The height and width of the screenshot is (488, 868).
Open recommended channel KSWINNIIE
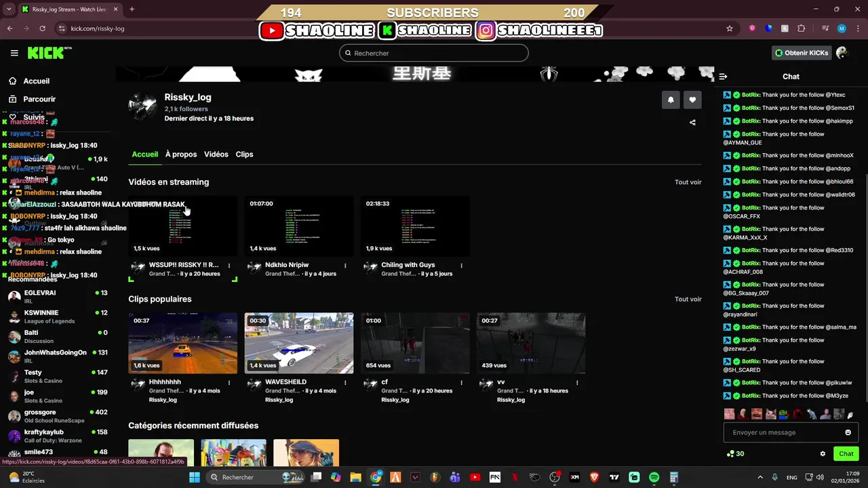58,317
